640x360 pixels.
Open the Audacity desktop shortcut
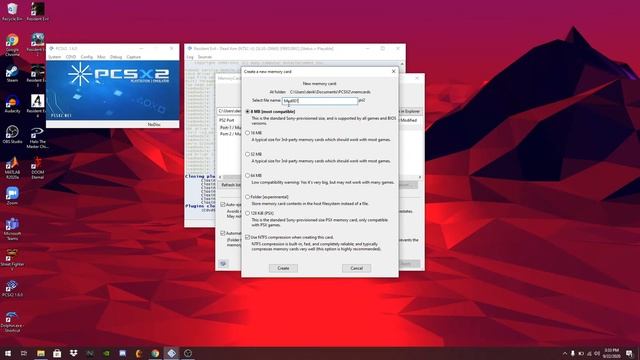(x=12, y=104)
